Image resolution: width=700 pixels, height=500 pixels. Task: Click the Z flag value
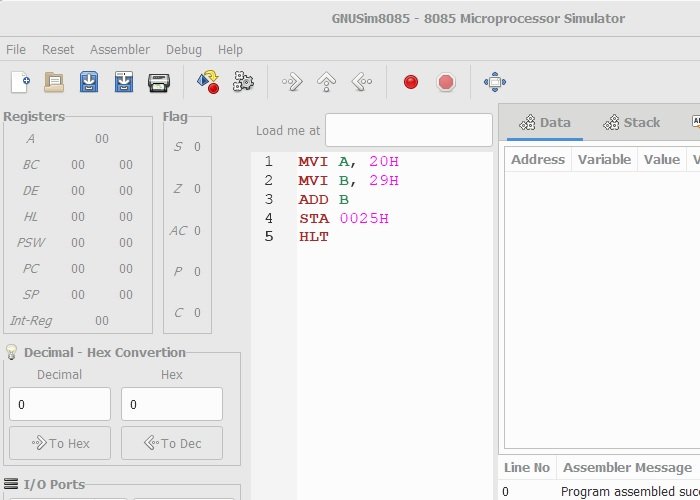click(x=197, y=189)
